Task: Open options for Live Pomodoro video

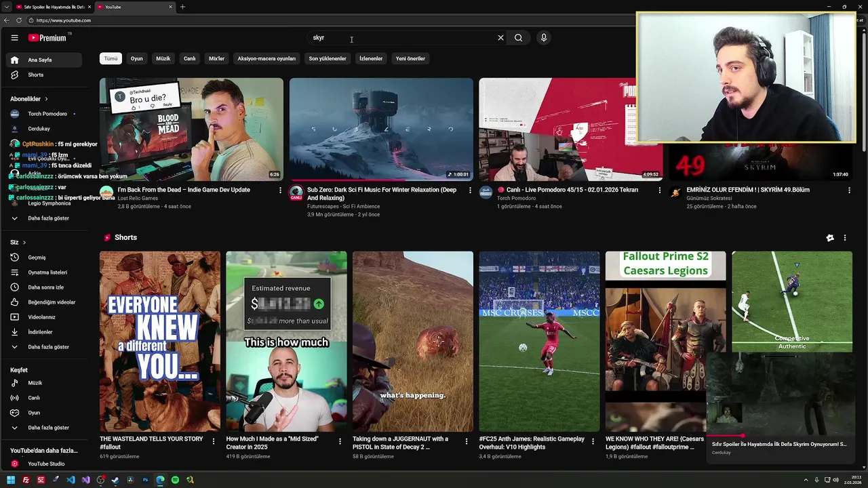Action: tap(659, 190)
